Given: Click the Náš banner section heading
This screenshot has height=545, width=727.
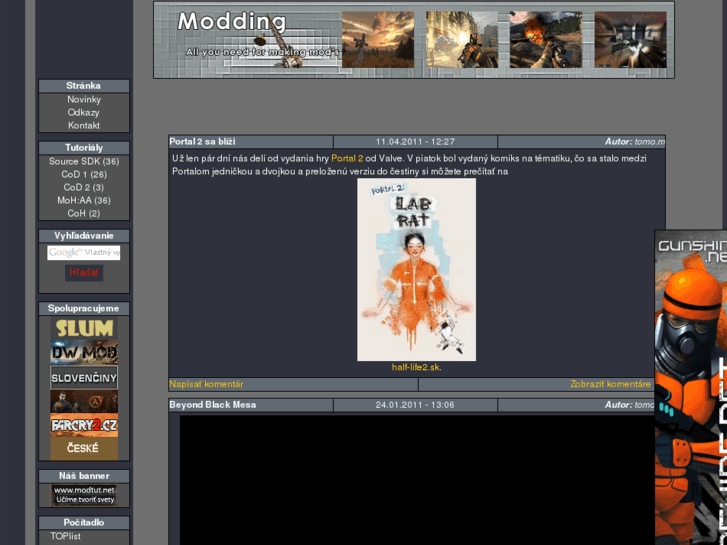Looking at the screenshot, I should coord(84,476).
